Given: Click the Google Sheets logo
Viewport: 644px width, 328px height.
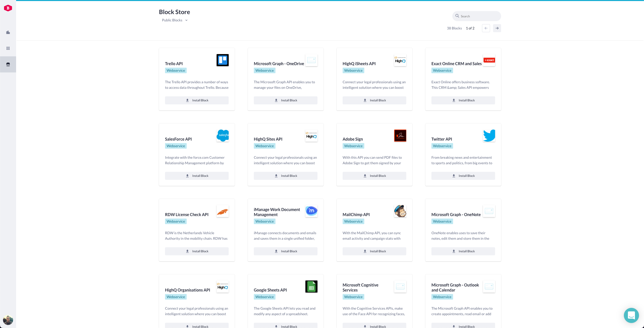Looking at the screenshot, I should [x=311, y=286].
